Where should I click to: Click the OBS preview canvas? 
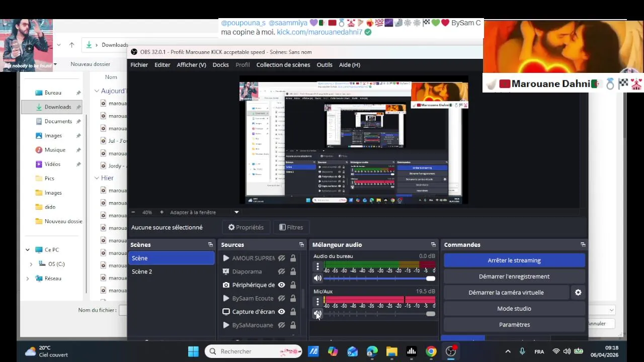pyautogui.click(x=354, y=140)
